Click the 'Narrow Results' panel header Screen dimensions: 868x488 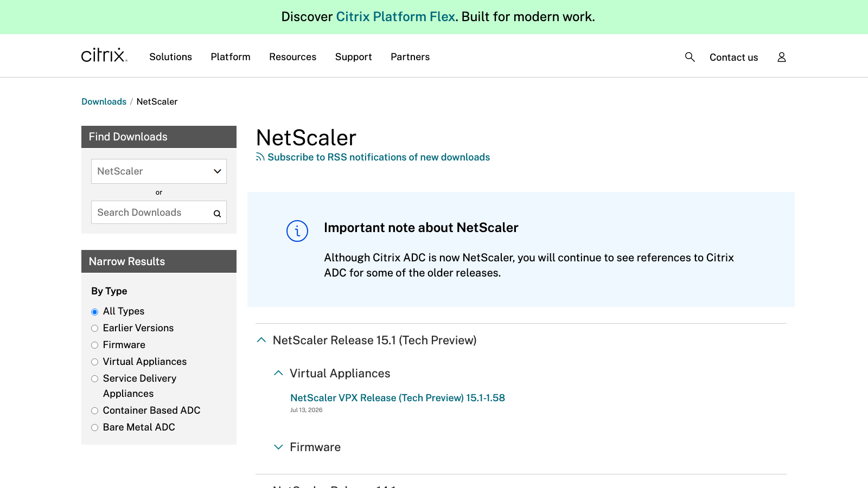point(159,261)
